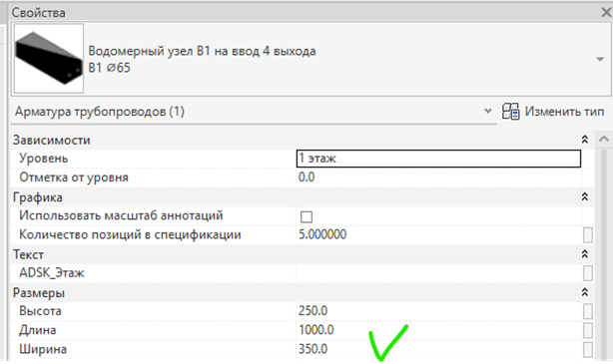Select the Длина parameter label
Image resolution: width=613 pixels, height=364 pixels.
coord(38,330)
